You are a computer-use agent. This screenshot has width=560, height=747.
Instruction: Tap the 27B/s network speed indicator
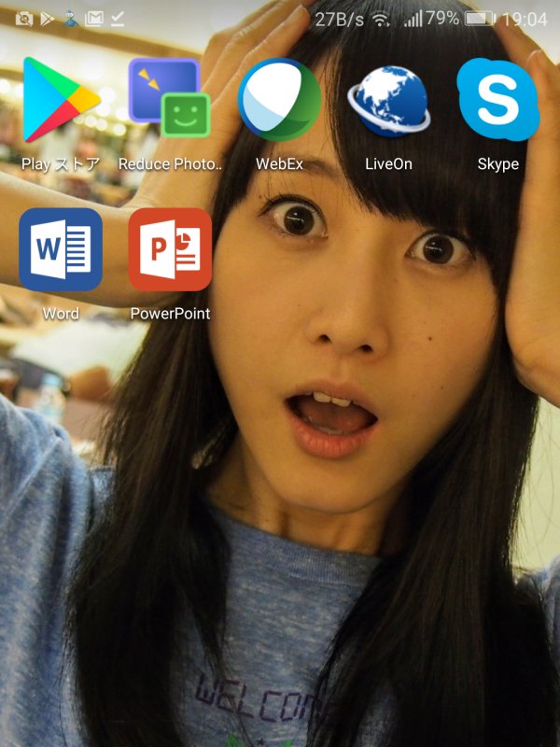click(x=339, y=20)
